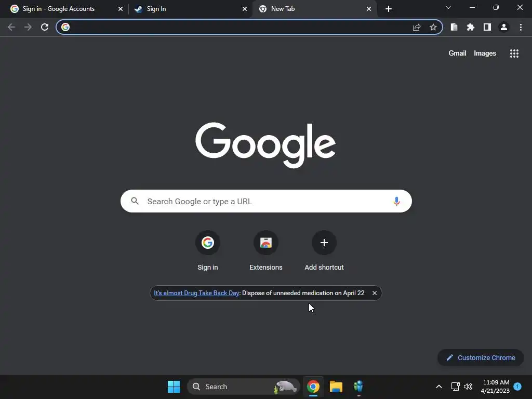
Task: Close the Steam Sign In tab
Action: [x=245, y=9]
